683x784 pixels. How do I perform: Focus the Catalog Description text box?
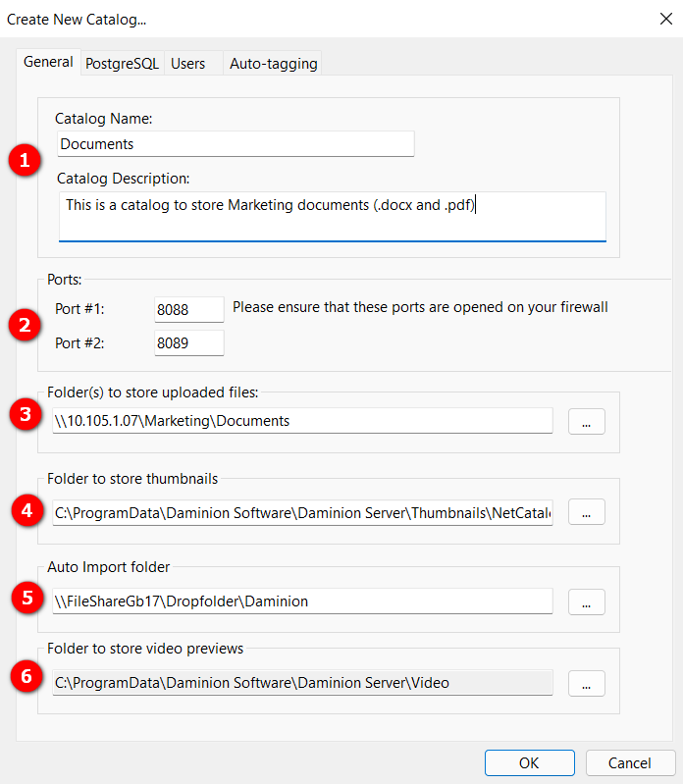[x=332, y=215]
